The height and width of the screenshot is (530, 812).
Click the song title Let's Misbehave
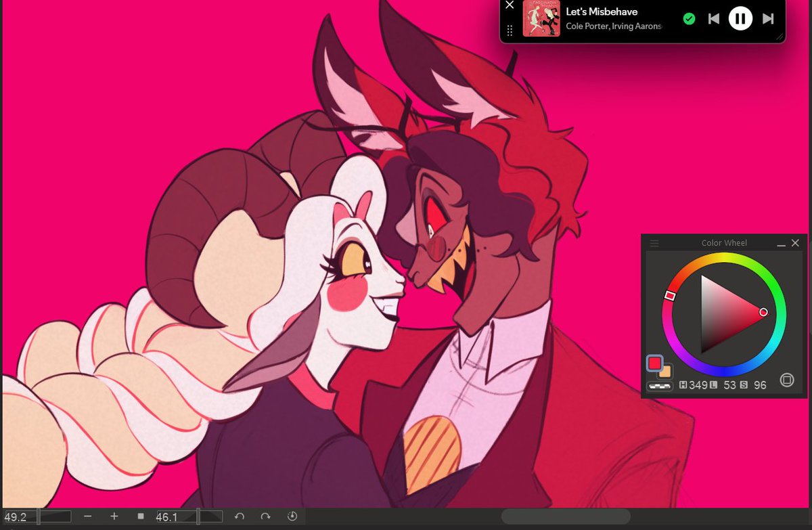click(602, 12)
